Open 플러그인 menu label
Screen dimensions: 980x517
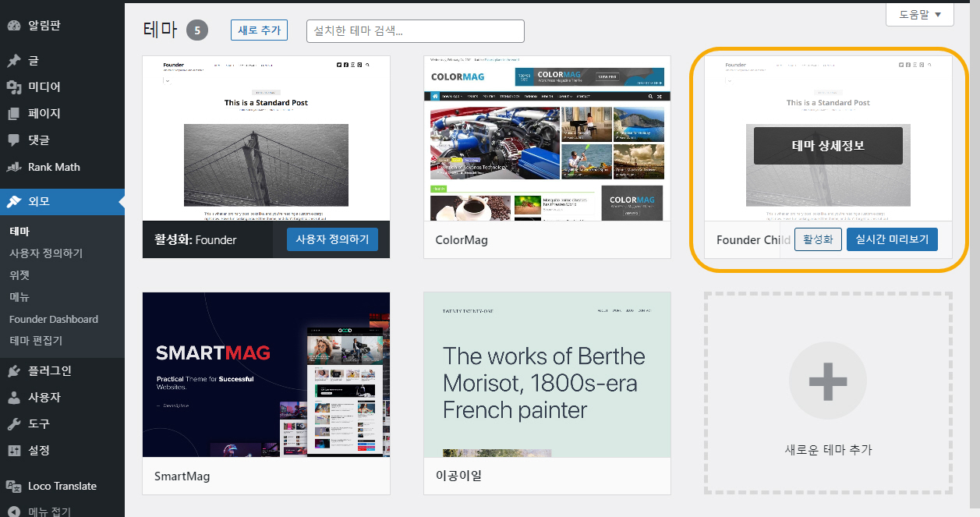(x=50, y=371)
